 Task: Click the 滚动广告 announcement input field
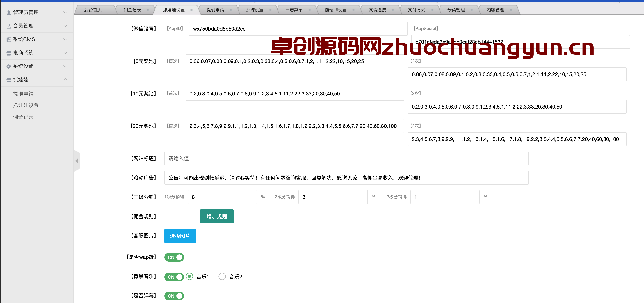click(x=346, y=178)
